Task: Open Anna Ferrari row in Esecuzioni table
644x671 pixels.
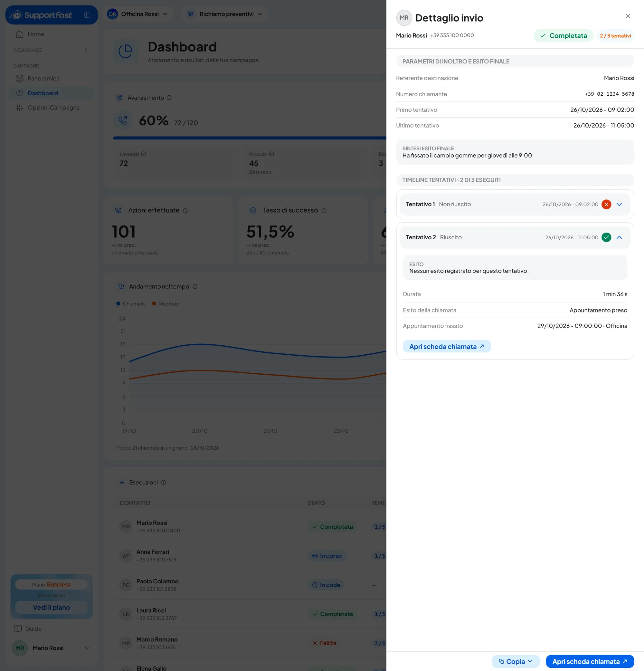Action: pyautogui.click(x=250, y=556)
